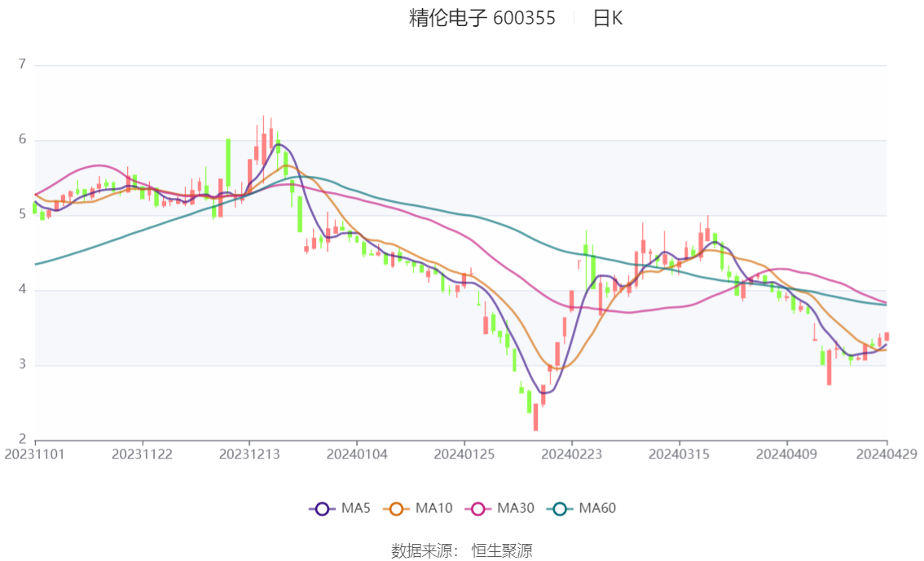Click the 20231122 x-axis date label
This screenshot has height=561, width=924.
[142, 454]
